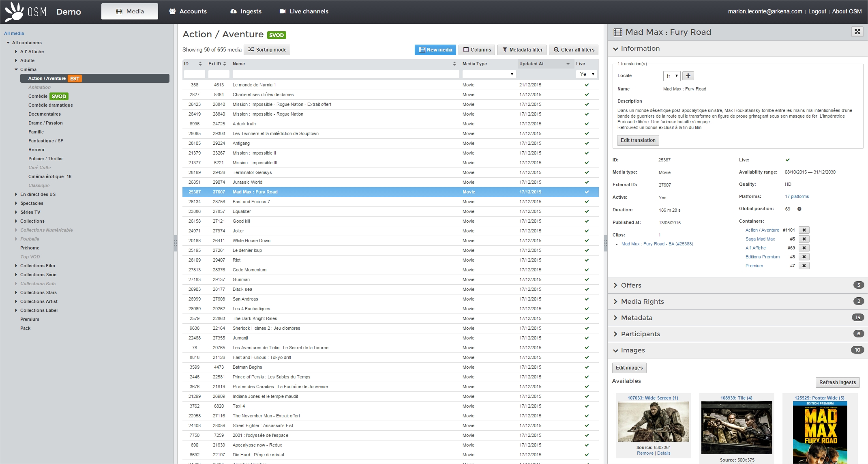The image size is (868, 464).
Task: Remove Saga Mad Max container with X
Action: 804,239
